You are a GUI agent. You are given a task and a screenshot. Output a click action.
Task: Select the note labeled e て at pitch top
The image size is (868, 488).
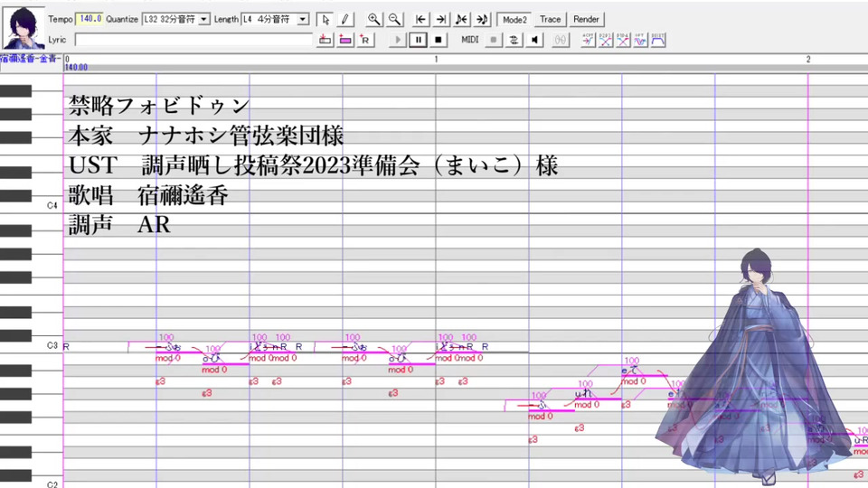[x=645, y=371]
